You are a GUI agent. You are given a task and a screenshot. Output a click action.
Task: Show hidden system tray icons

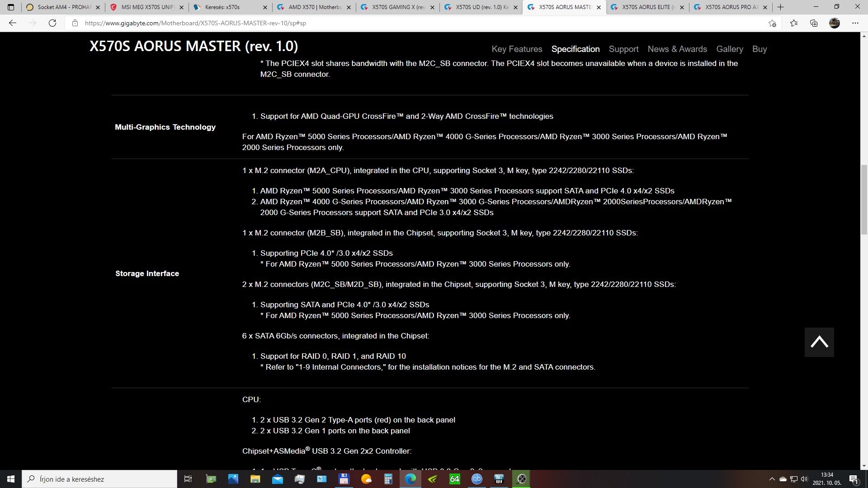772,479
